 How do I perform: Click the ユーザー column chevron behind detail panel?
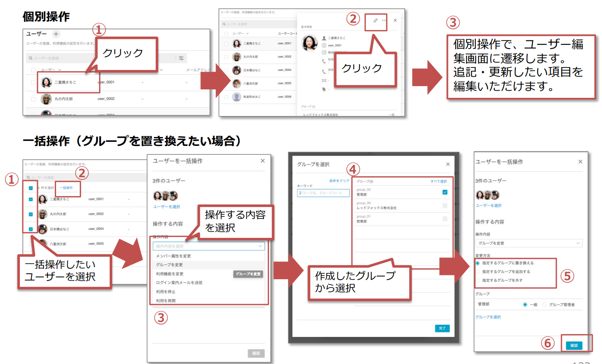pos(248,33)
